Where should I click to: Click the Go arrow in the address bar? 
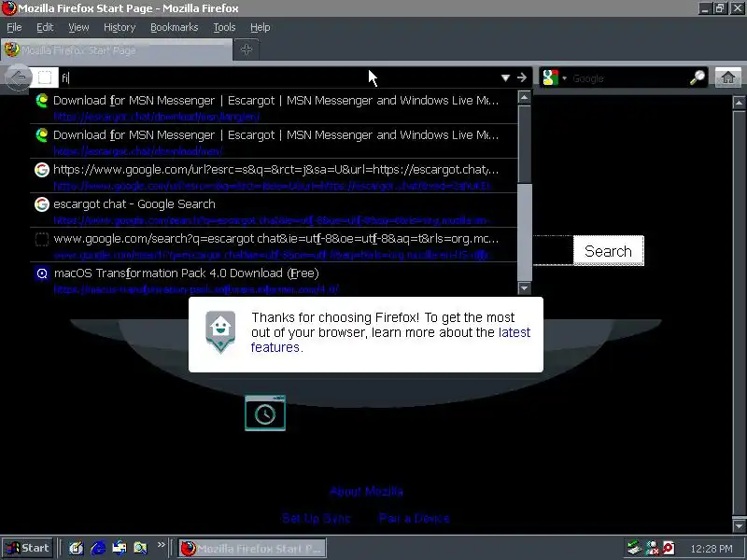click(x=522, y=77)
